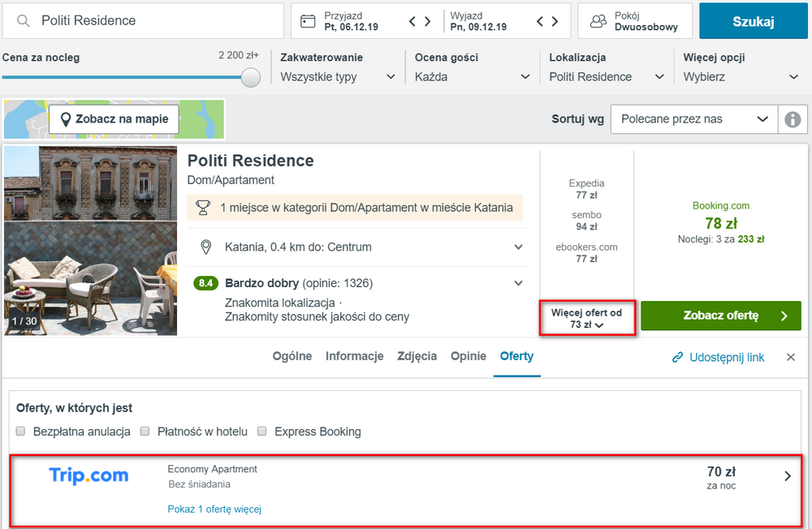Image resolution: width=812 pixels, height=529 pixels.
Task: Open the Trip.com offer arrow
Action: pos(787,476)
